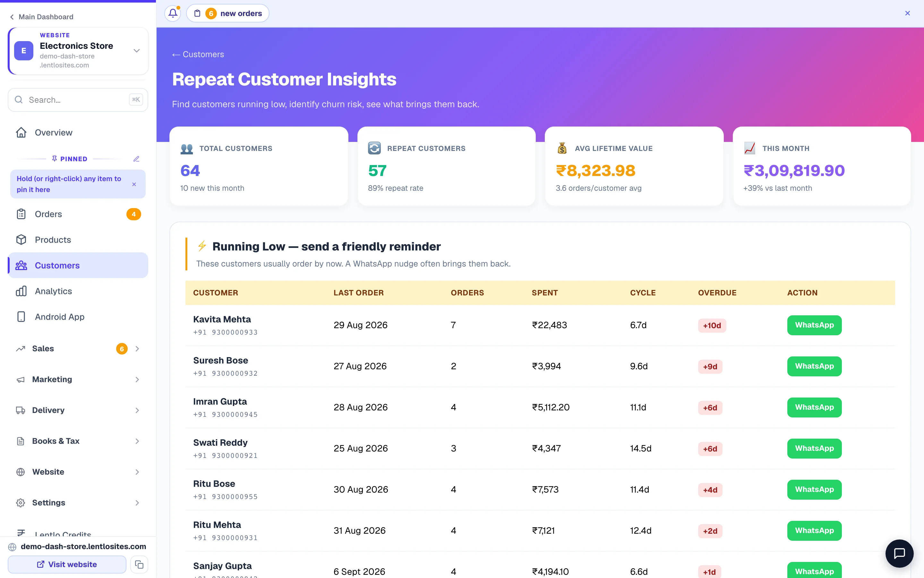The image size is (924, 578).
Task: Dismiss the top notification bar
Action: click(907, 13)
